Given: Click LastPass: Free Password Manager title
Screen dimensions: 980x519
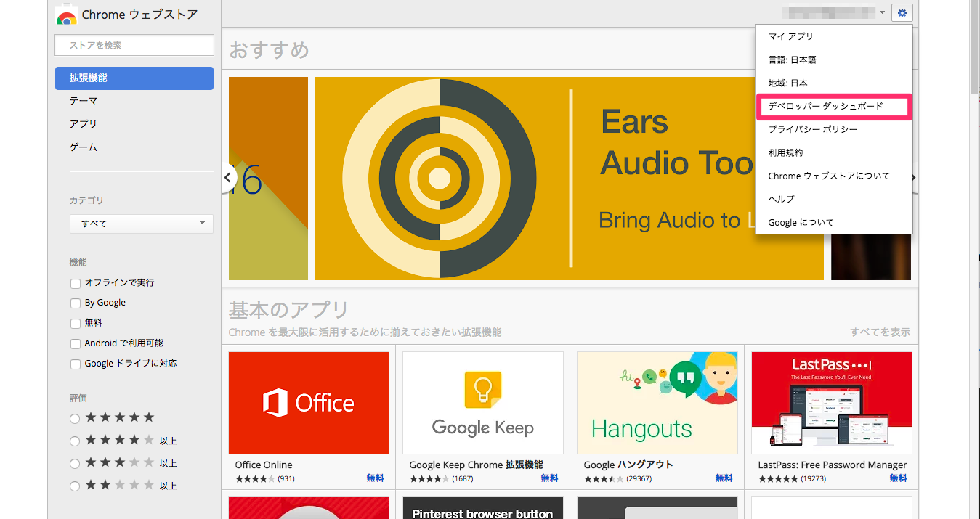Looking at the screenshot, I should (x=833, y=465).
